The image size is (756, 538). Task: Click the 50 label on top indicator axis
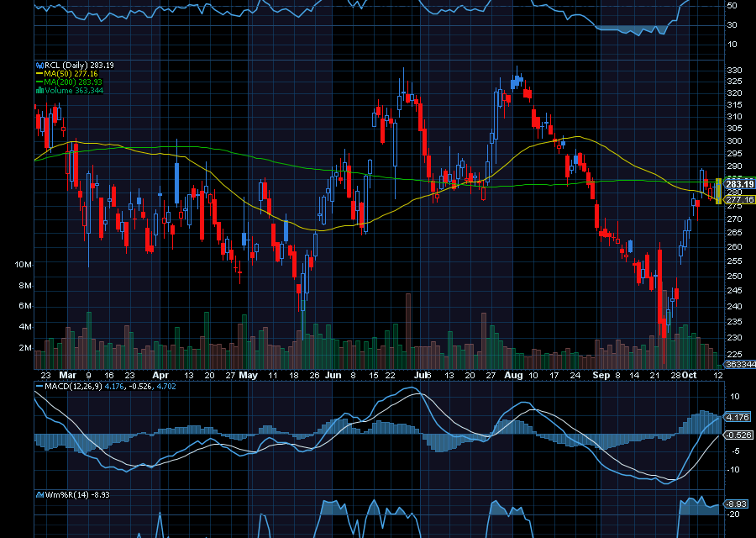click(x=732, y=6)
